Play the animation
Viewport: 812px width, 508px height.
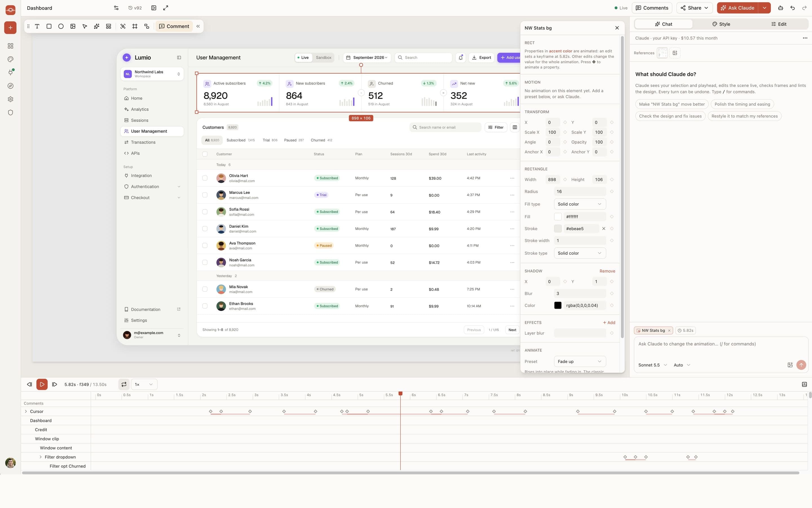42,384
